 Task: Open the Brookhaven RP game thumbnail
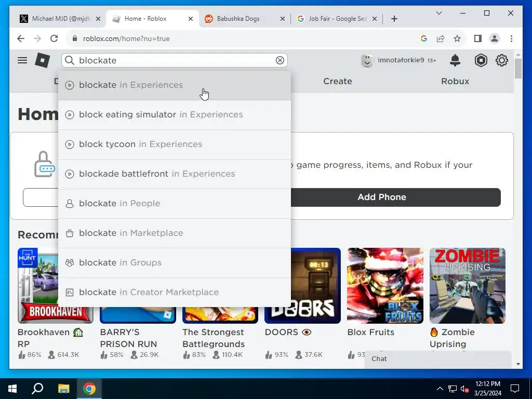coord(38,285)
